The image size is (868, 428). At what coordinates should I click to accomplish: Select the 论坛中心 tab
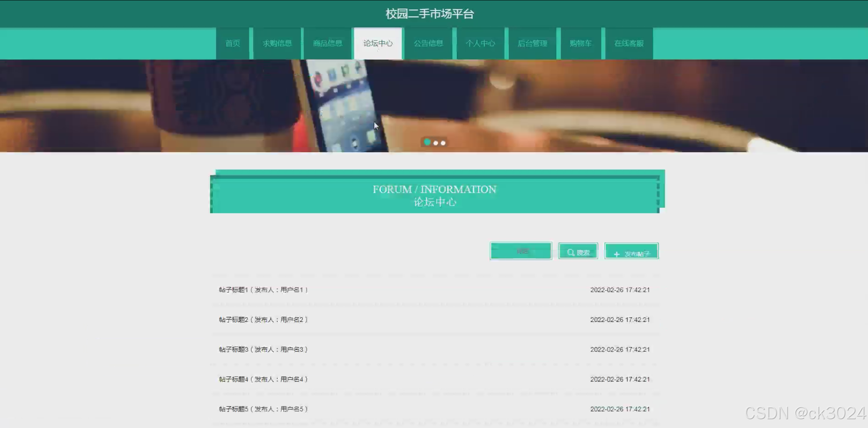click(378, 43)
